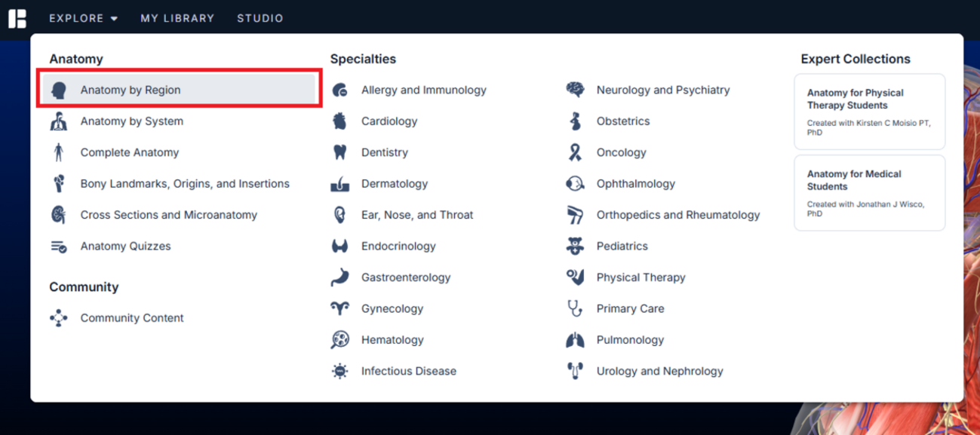
Task: Click the brain icon beside Neurology and Psychiatry
Action: (576, 90)
